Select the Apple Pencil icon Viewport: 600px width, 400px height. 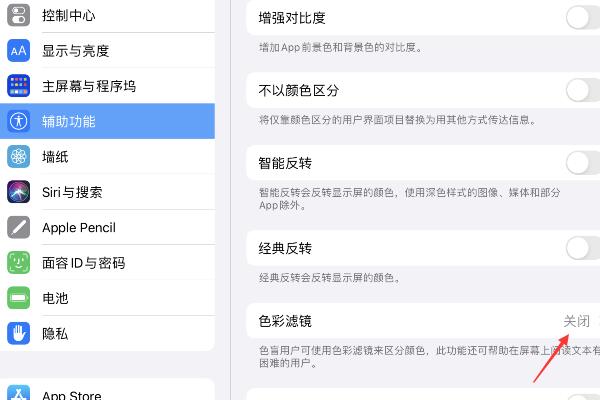(18, 227)
